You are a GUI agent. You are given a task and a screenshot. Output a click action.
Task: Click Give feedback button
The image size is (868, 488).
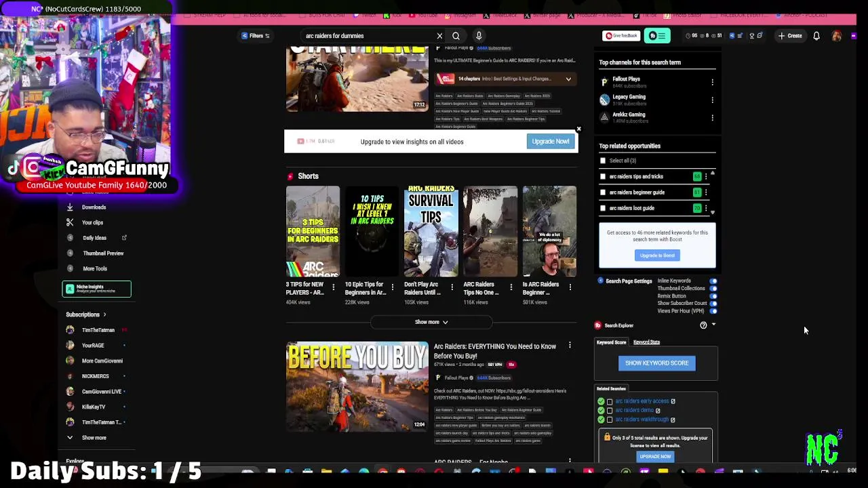point(621,36)
